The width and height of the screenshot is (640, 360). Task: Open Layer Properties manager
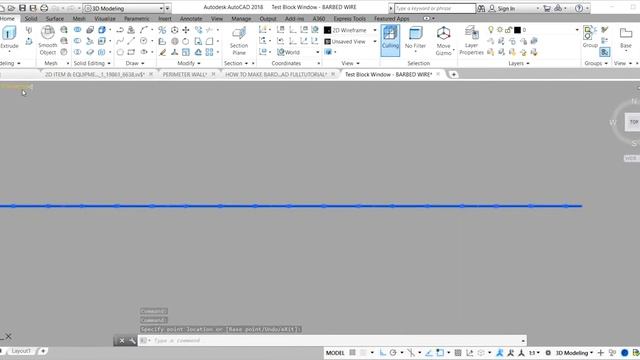pyautogui.click(x=471, y=40)
